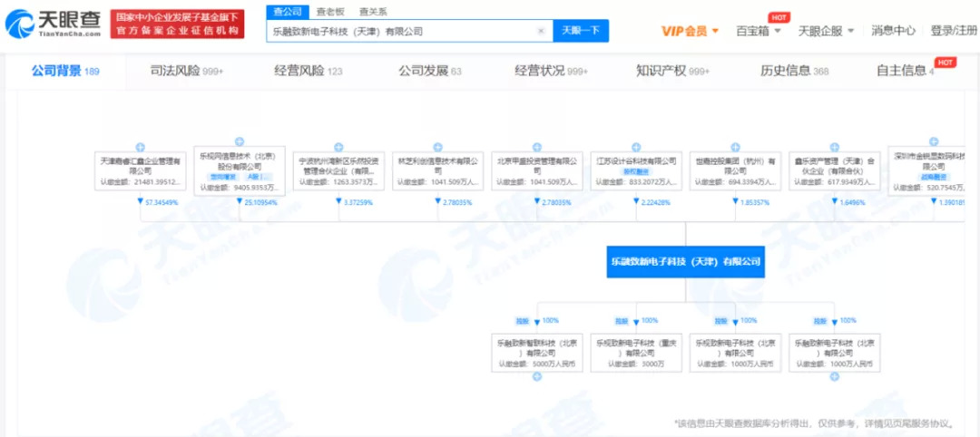Expand plus icon above 宁波杭州湾新区乐然投资
This screenshot has height=437, width=980.
pyautogui.click(x=338, y=148)
